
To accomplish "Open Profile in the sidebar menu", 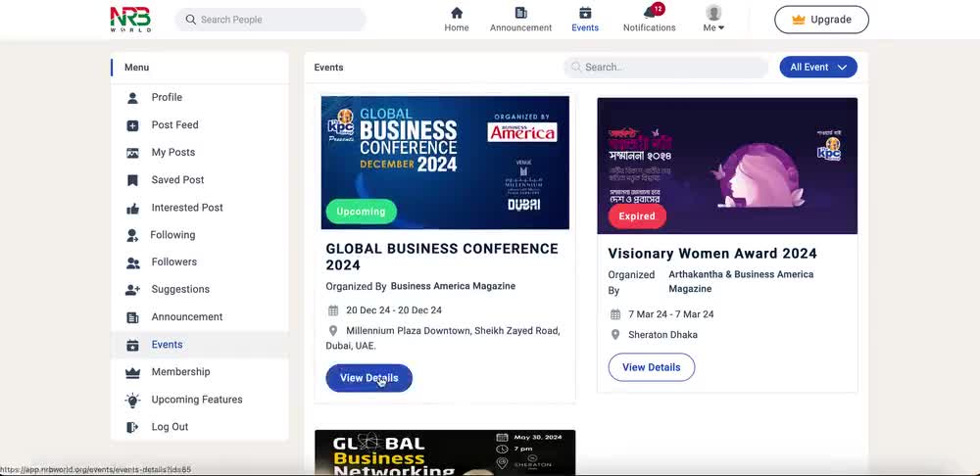I will pos(167,97).
